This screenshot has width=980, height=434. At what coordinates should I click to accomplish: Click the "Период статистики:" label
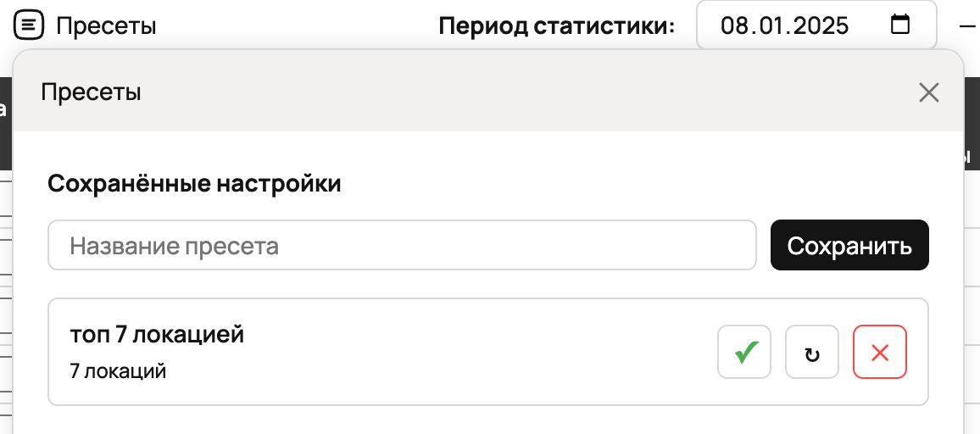pyautogui.click(x=556, y=25)
